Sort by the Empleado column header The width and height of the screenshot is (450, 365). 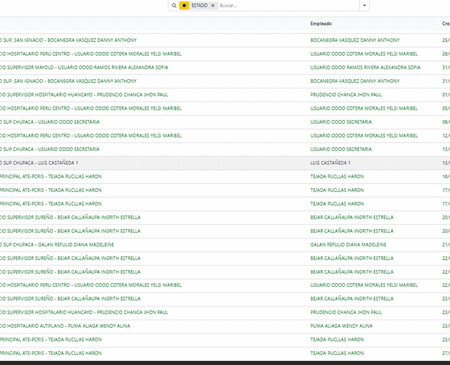click(321, 24)
